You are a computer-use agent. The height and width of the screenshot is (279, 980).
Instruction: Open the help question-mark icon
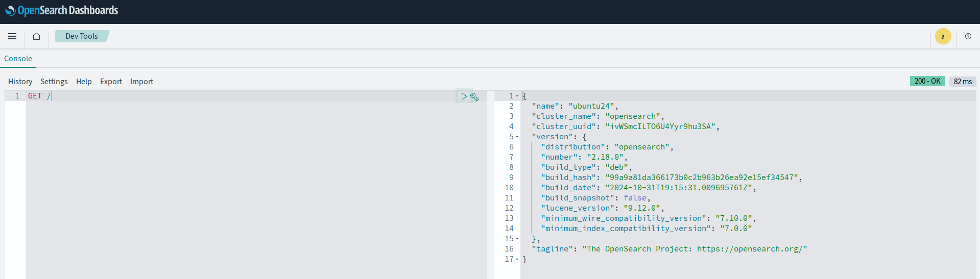[968, 36]
